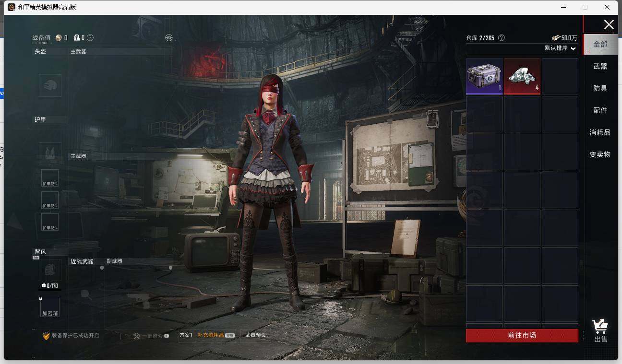Click the help icon beside 仓库 2/265

pos(502,37)
